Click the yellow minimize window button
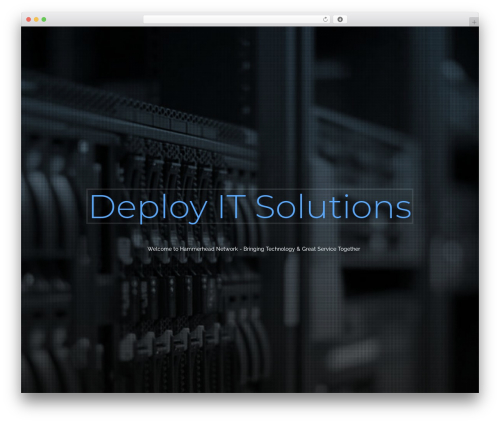 (36, 20)
